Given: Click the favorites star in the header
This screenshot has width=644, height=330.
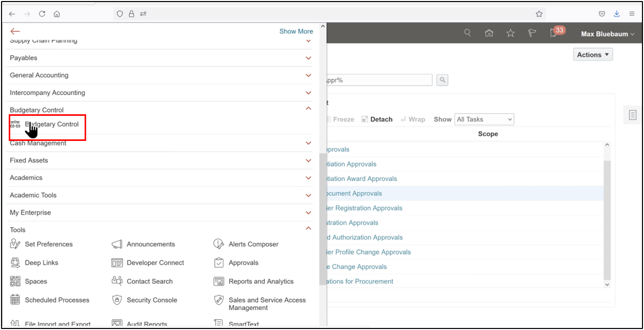Looking at the screenshot, I should pos(510,32).
